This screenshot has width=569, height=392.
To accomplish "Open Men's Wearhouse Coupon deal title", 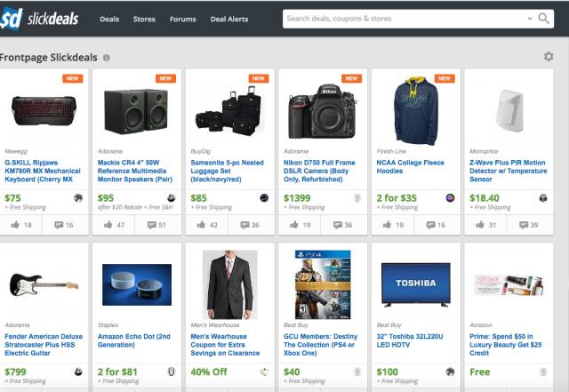I will 225,345.
